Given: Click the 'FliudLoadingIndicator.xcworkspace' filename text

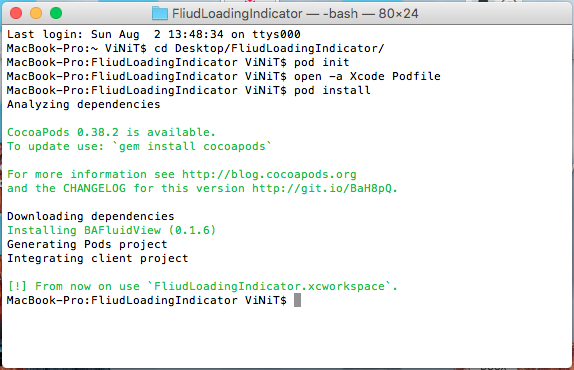Looking at the screenshot, I should pos(269,286).
